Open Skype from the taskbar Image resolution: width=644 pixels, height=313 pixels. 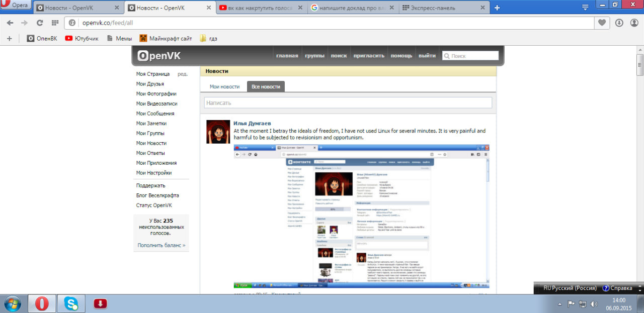tap(71, 303)
